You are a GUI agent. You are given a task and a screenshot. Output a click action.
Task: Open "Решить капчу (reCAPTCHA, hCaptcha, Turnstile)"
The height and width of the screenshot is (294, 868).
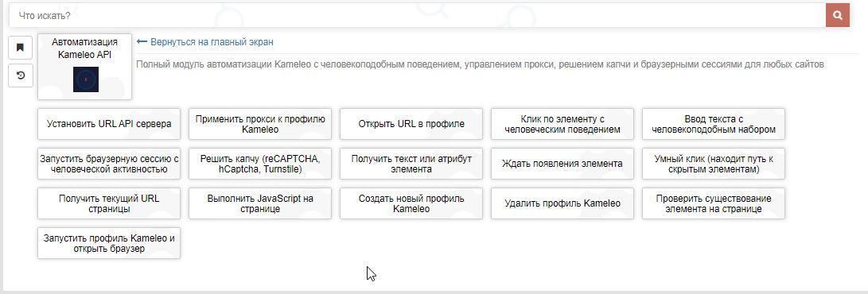click(260, 164)
